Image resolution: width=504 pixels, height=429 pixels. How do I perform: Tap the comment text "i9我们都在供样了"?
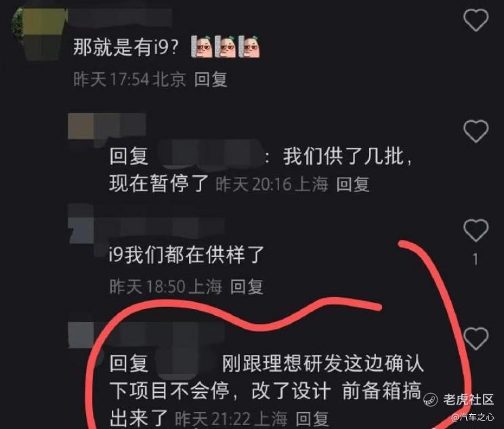[186, 255]
